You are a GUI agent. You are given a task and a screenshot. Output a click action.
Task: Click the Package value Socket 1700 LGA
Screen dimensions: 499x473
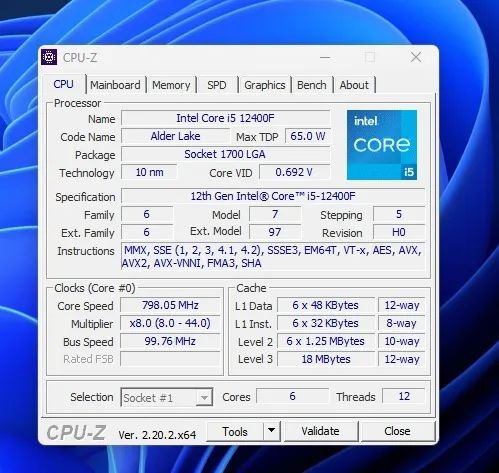click(x=225, y=154)
